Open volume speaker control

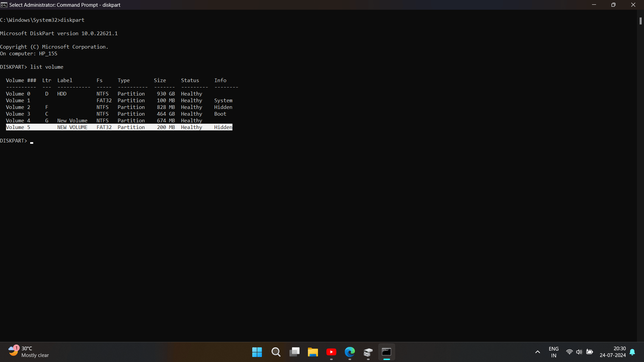point(579,352)
